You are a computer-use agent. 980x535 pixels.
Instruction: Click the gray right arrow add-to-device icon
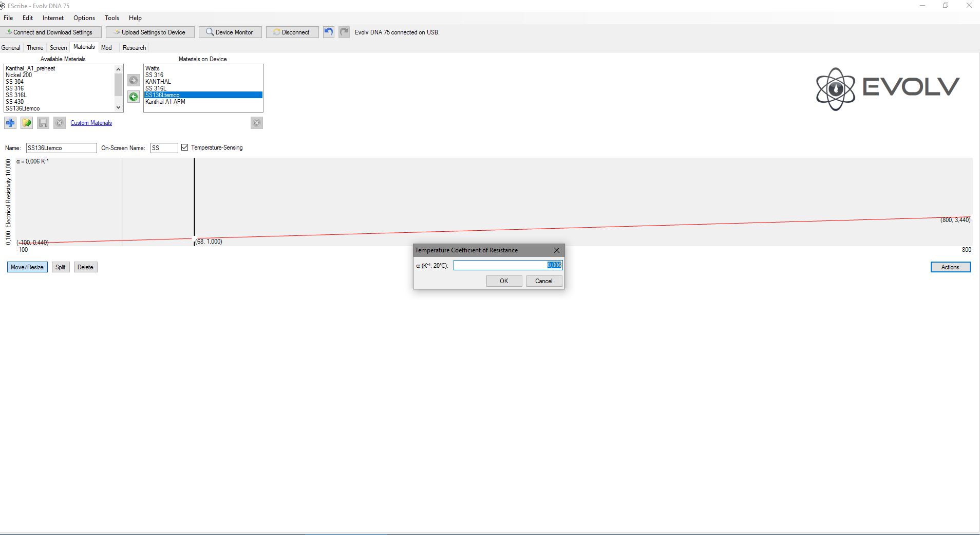tap(134, 80)
